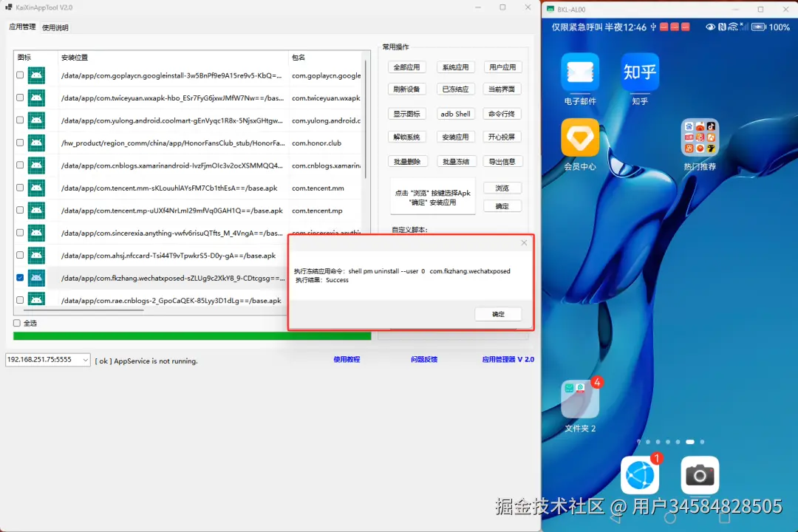The height and width of the screenshot is (532, 798).
Task: Launch the browser app with badge in dock
Action: point(640,476)
